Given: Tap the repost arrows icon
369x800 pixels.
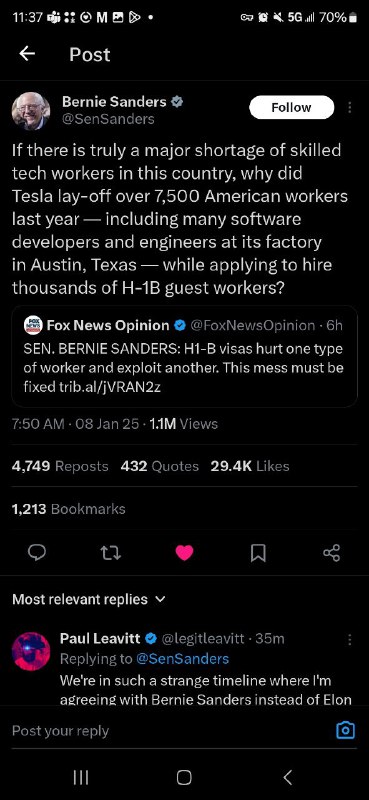Looking at the screenshot, I should click(110, 553).
